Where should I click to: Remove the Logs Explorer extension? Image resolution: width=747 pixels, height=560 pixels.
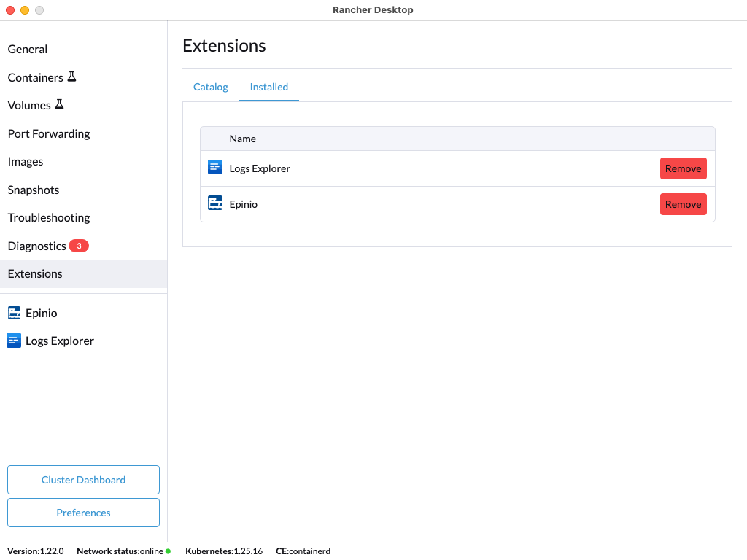click(683, 168)
